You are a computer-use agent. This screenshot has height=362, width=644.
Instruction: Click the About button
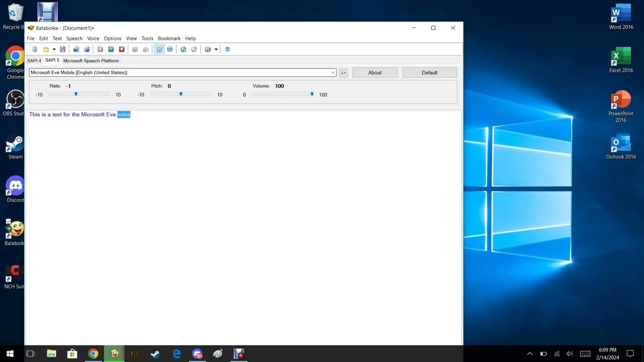click(375, 72)
